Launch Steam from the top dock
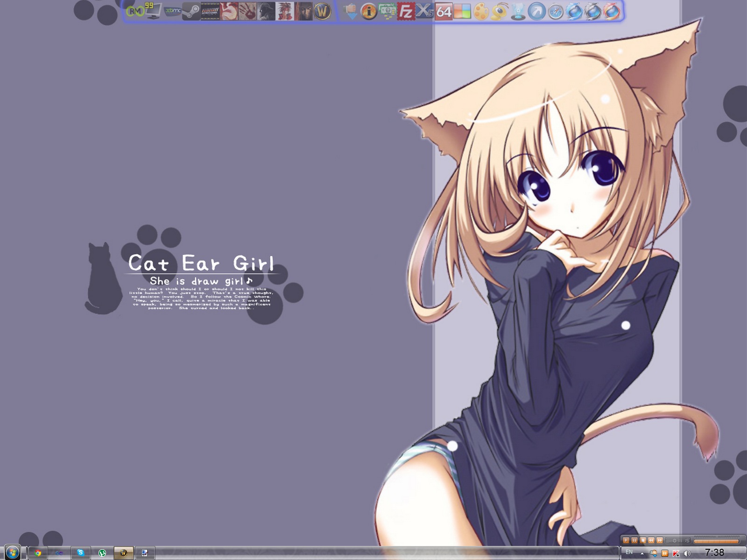The image size is (747, 560). click(x=190, y=11)
